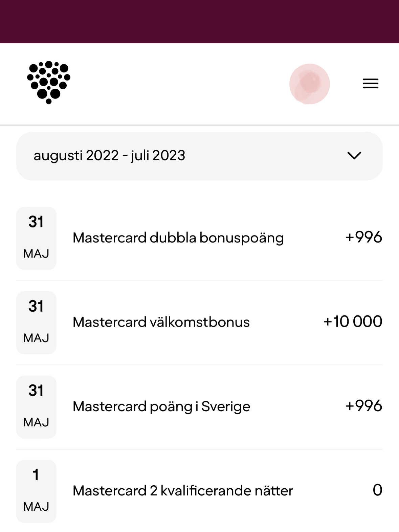Viewport: 399px width, 532px height.
Task: Click the 31 MAJ badge beside dubbla bonuspoäng
Action: [36, 238]
